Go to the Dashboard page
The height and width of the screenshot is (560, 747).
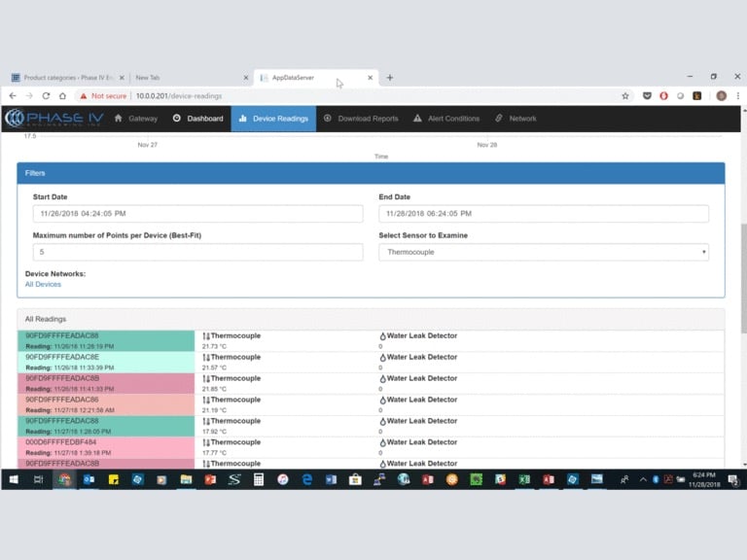pyautogui.click(x=197, y=119)
